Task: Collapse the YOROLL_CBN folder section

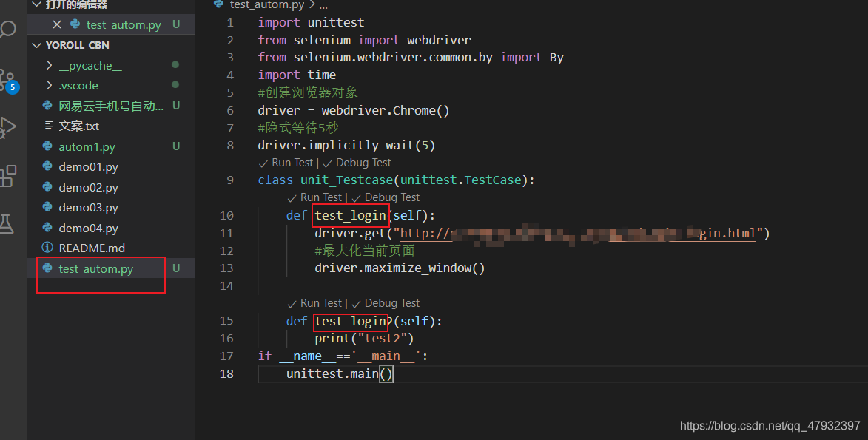Action: tap(37, 45)
